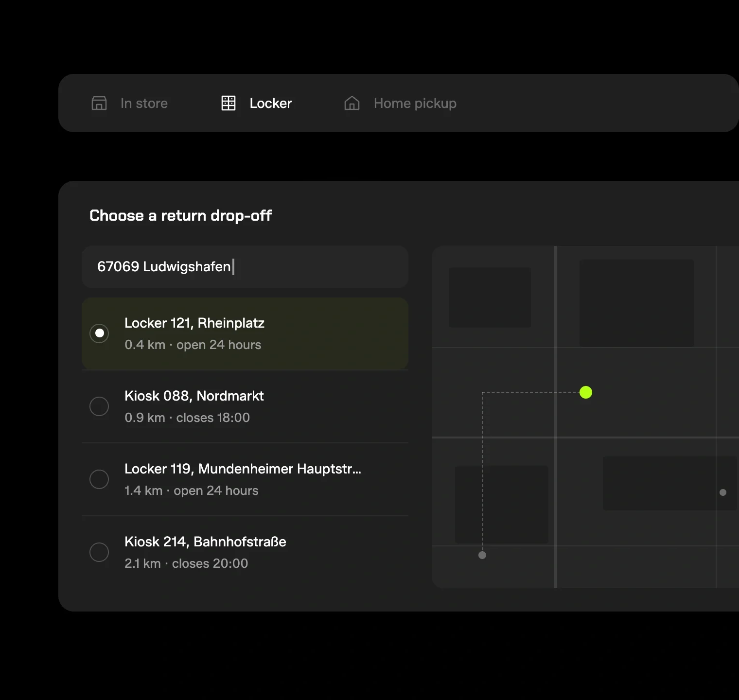Click the "Locker 121, Rheinplatz" title text
The height and width of the screenshot is (700, 739).
point(194,323)
